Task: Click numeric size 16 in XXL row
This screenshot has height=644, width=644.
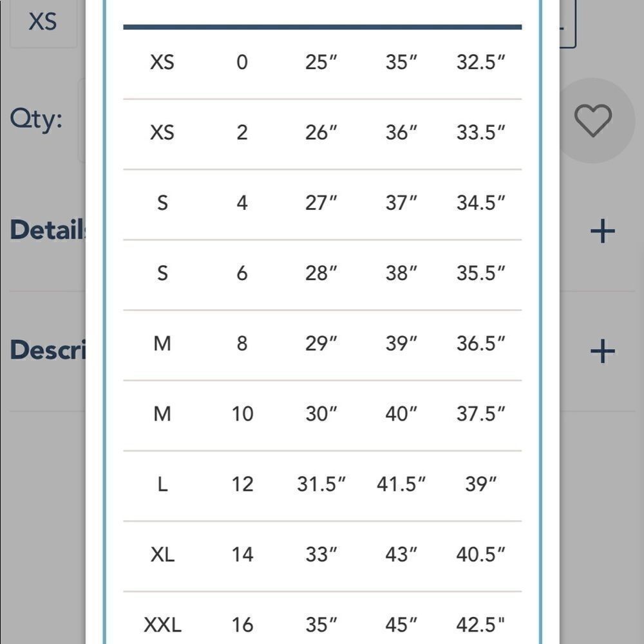Action: 242,624
